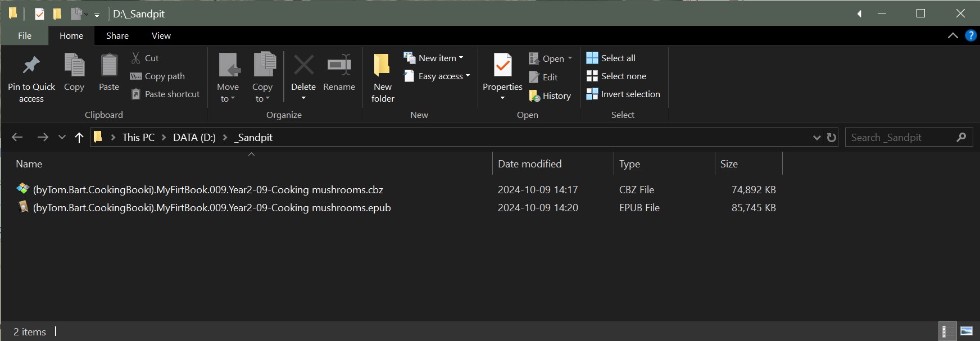
Task: Click the Paste clipboard icon
Action: (x=109, y=66)
